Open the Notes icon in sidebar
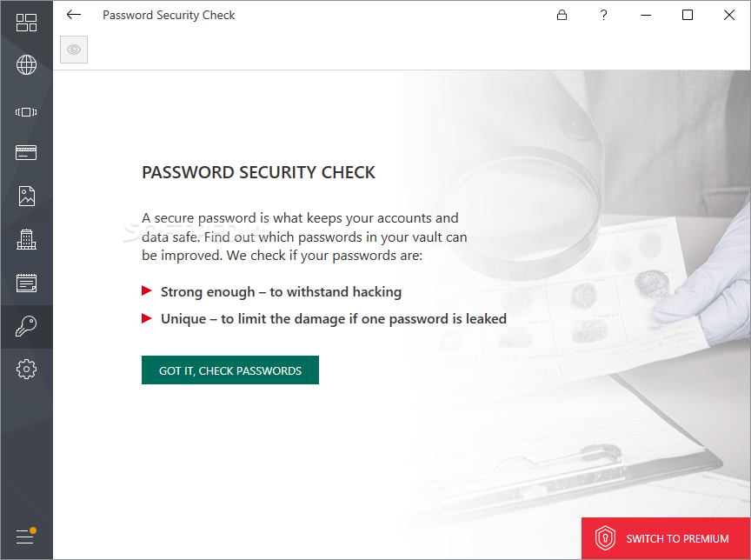The width and height of the screenshot is (751, 560). pos(26,283)
